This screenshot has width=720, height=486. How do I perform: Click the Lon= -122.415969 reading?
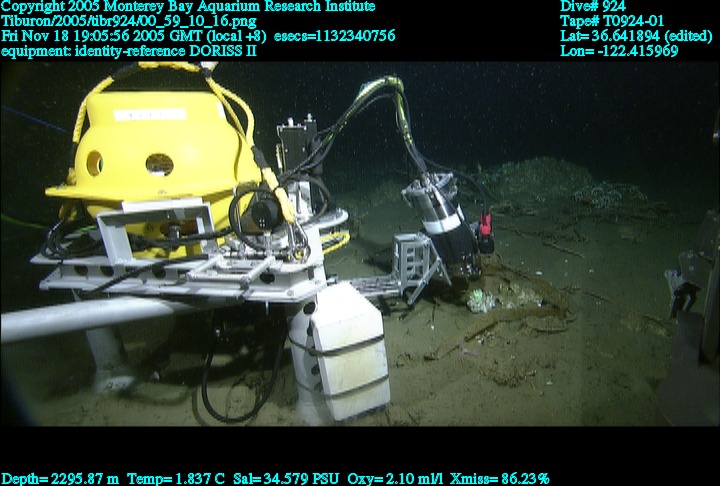click(619, 51)
